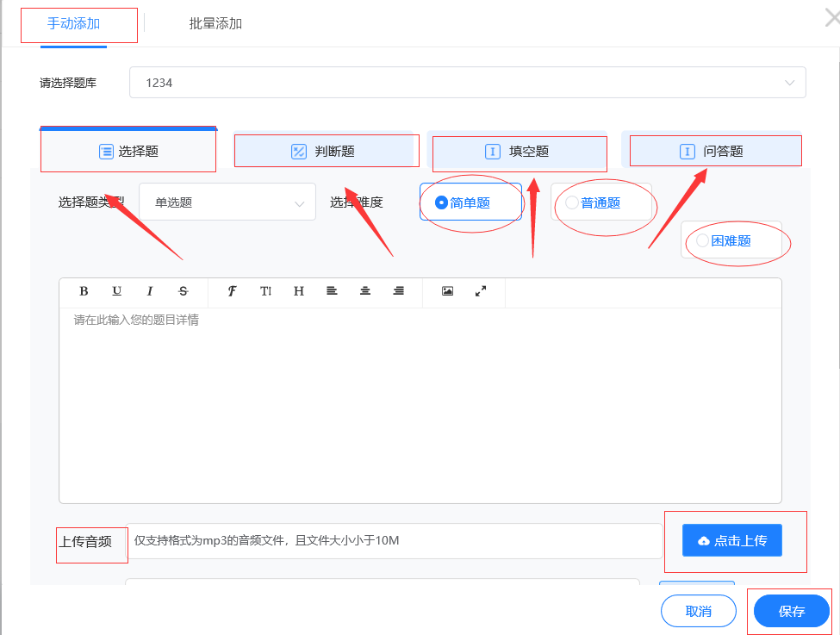
Task: Center-align the question text
Action: 365,291
